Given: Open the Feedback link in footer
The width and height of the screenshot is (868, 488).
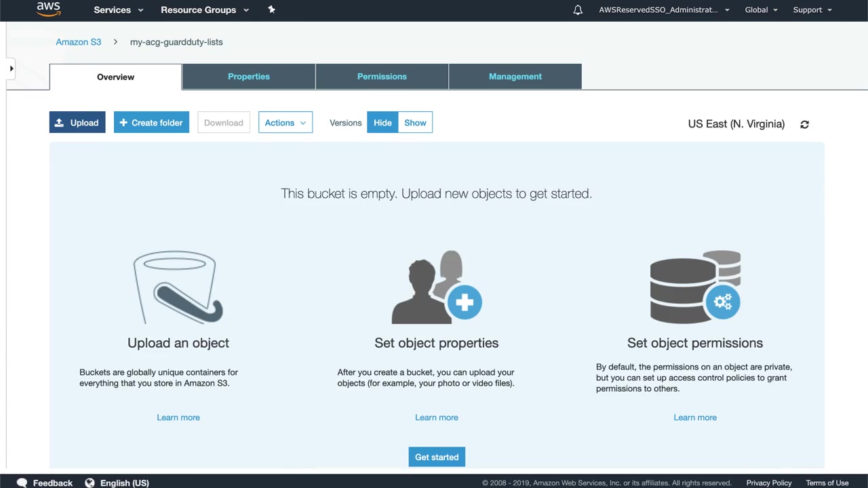Looking at the screenshot, I should coord(53,483).
